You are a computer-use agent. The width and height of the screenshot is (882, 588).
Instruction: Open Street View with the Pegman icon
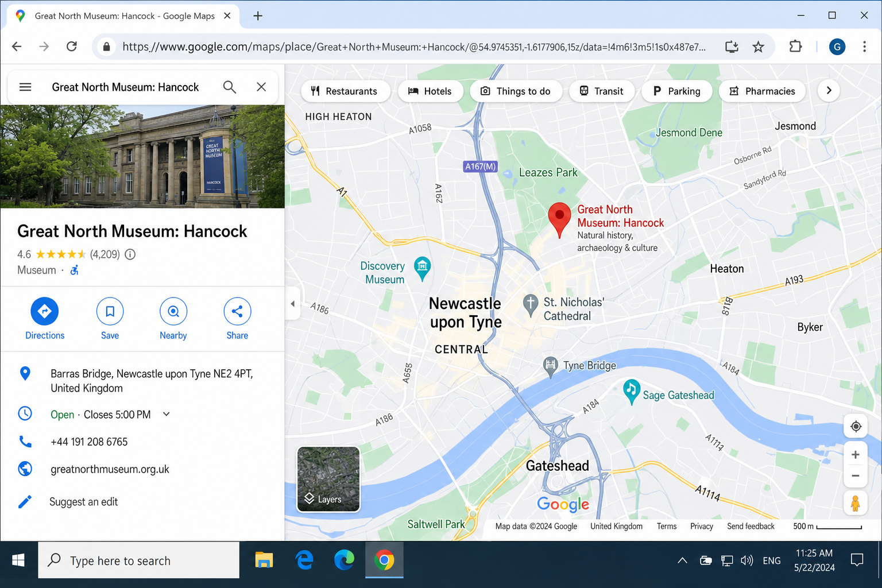point(856,503)
